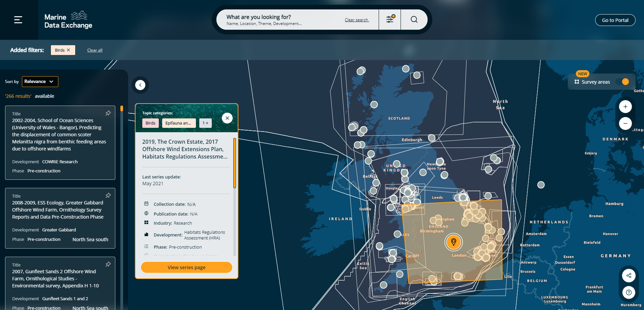644x310 pixels.
Task: Open the hamburger navigation menu
Action: pos(18,19)
